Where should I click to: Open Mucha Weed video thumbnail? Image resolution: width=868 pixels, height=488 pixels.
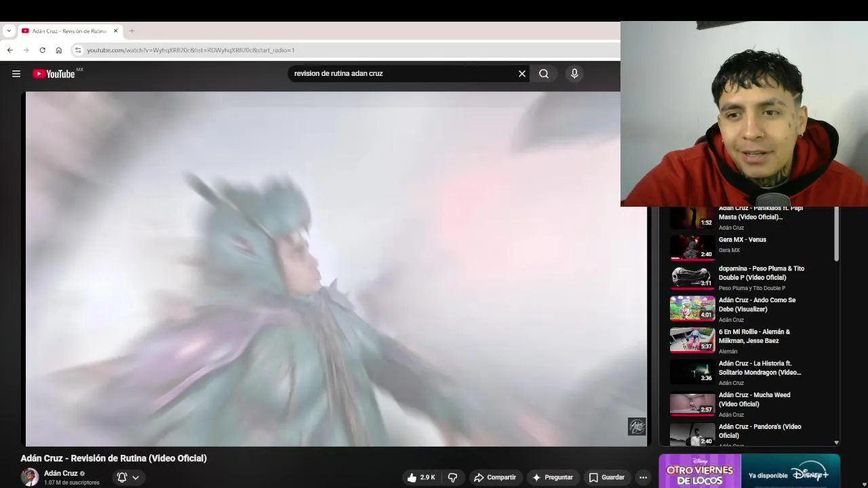(692, 403)
